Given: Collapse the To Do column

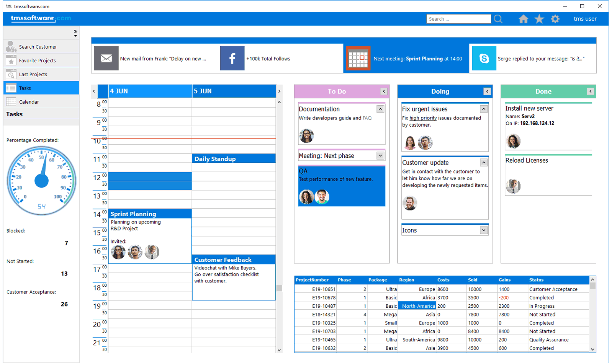Looking at the screenshot, I should click(384, 91).
